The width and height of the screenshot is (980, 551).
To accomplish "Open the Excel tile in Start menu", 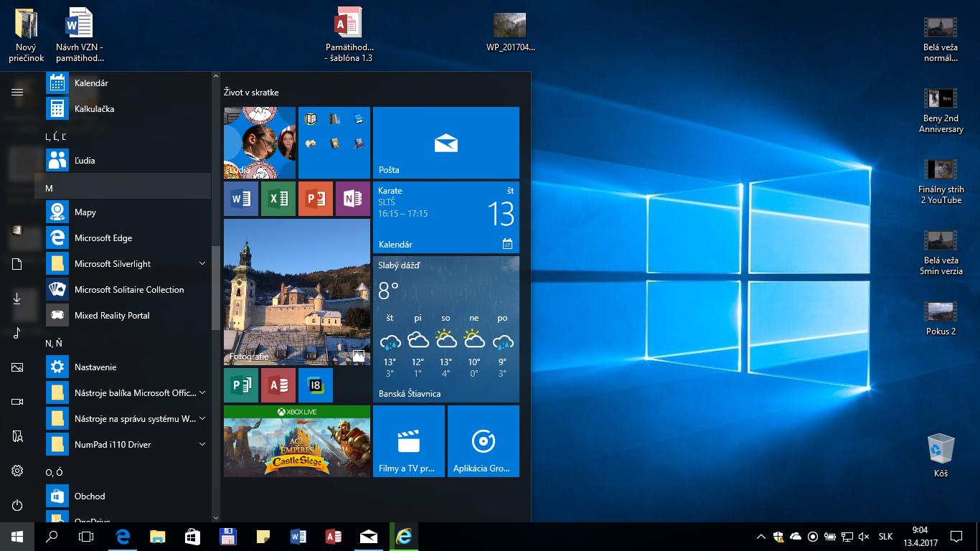I will (x=278, y=199).
